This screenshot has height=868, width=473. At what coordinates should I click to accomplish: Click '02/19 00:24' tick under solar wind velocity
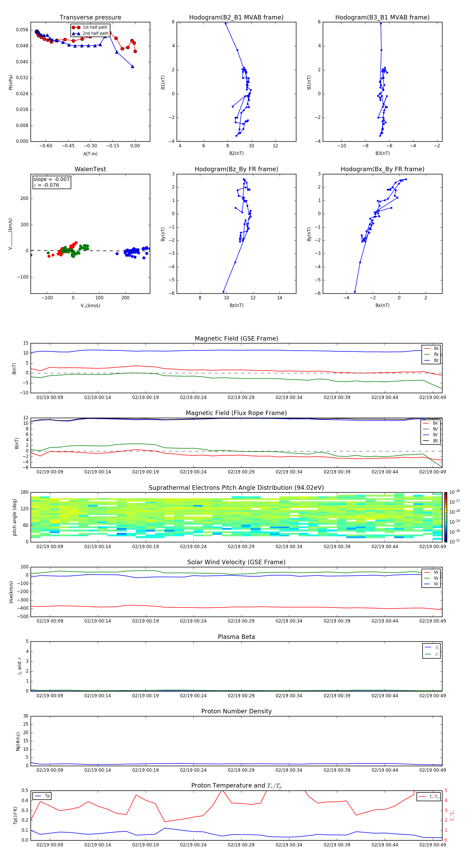pos(193,621)
